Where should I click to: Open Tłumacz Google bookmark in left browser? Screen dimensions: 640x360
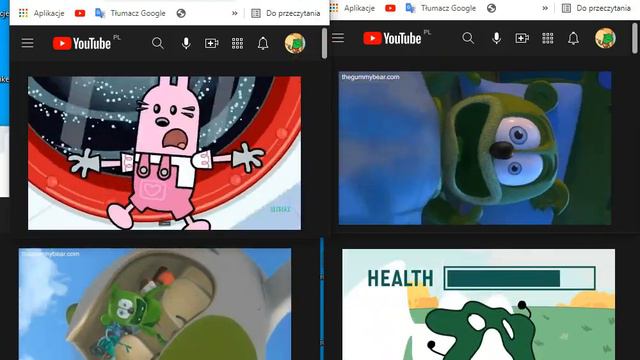130,13
